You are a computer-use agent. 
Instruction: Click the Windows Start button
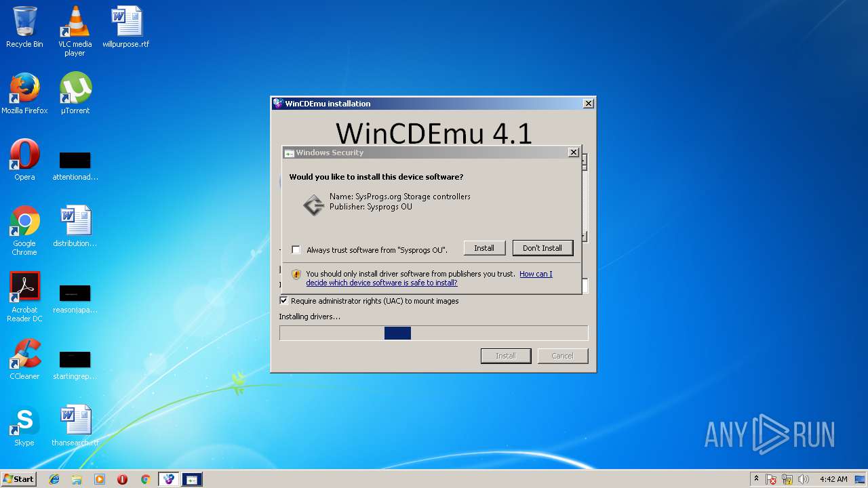tap(18, 479)
